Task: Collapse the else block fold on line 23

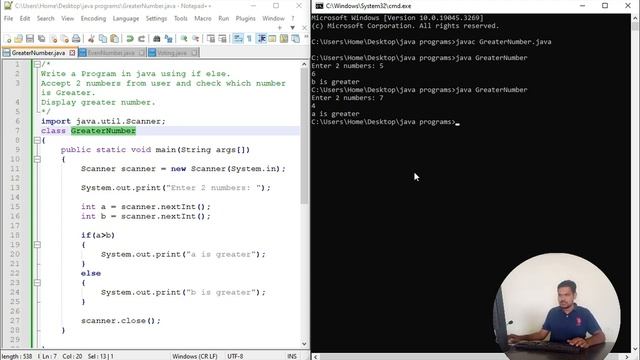Action: point(37,282)
